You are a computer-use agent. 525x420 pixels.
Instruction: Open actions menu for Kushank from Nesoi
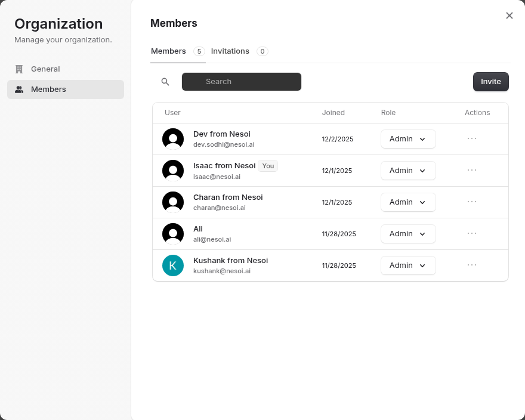[x=472, y=265]
